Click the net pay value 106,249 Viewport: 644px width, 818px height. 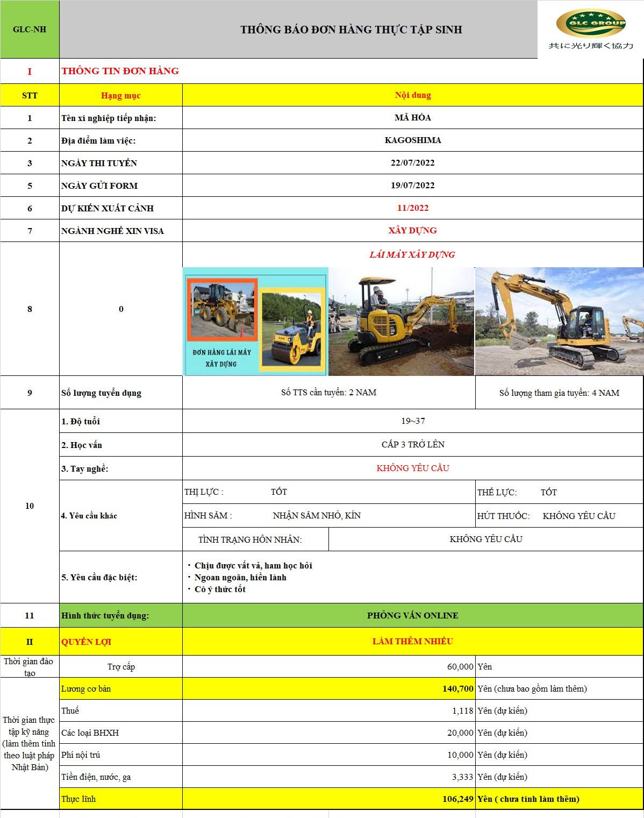[457, 799]
